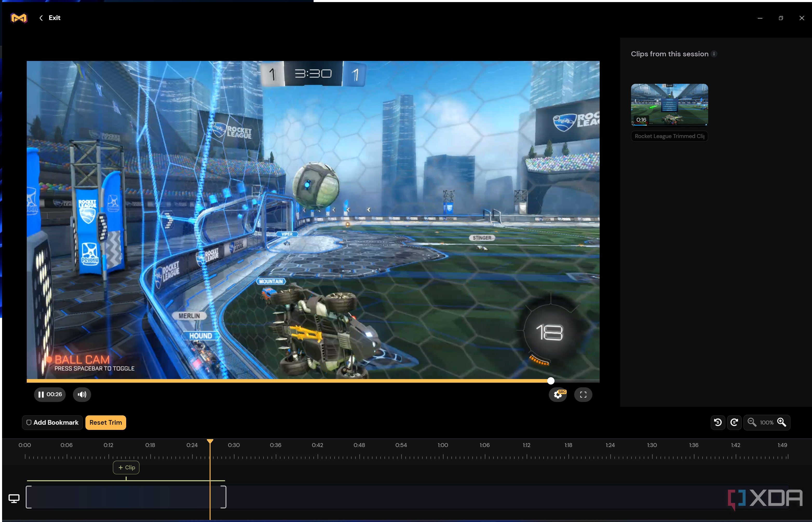This screenshot has height=522, width=812.
Task: Minimize the Medal window
Action: (760, 18)
